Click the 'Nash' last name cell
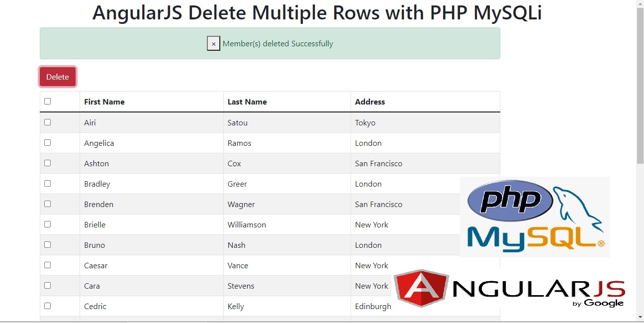This screenshot has height=323, width=644. [x=287, y=245]
